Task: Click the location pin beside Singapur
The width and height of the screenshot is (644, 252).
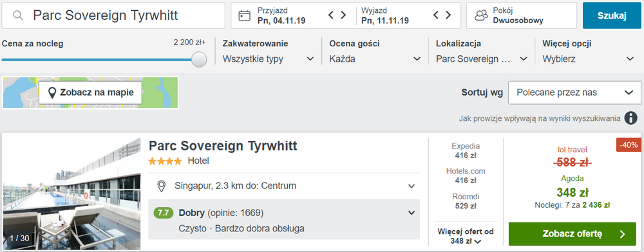Action: 162,186
